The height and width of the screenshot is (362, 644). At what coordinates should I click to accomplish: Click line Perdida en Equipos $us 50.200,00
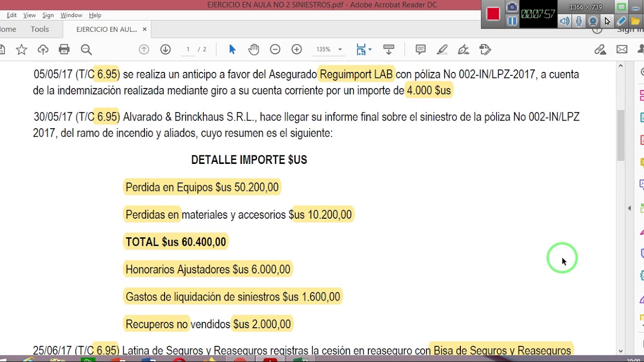[202, 187]
